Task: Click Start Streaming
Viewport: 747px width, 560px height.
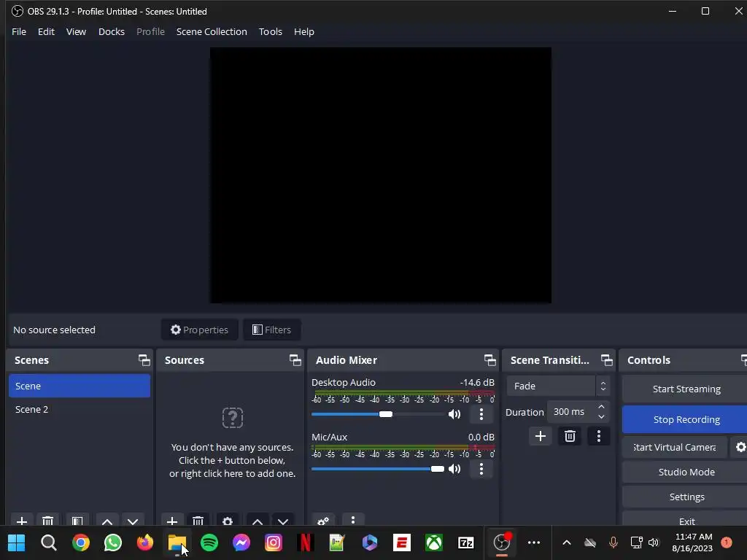Action: 686,389
